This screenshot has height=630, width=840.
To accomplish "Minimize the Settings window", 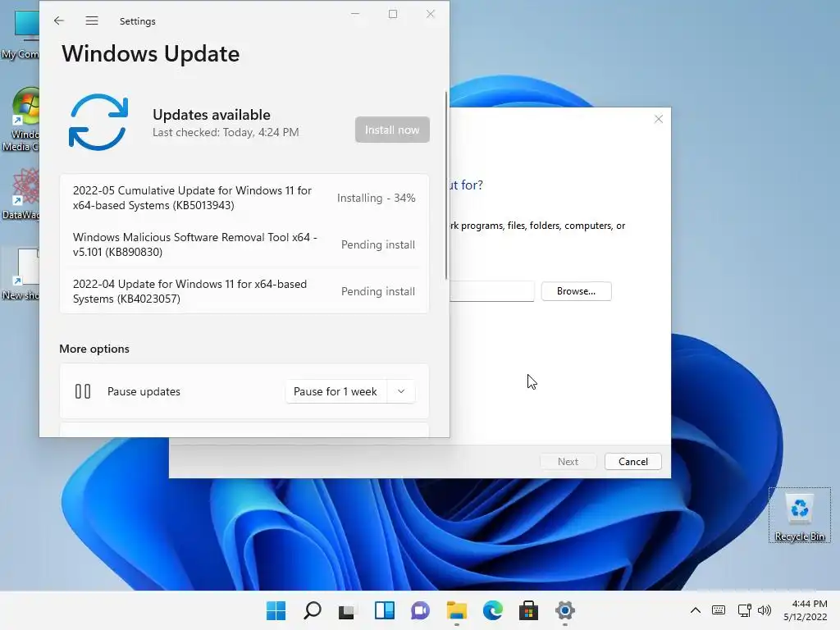I will coord(355,14).
